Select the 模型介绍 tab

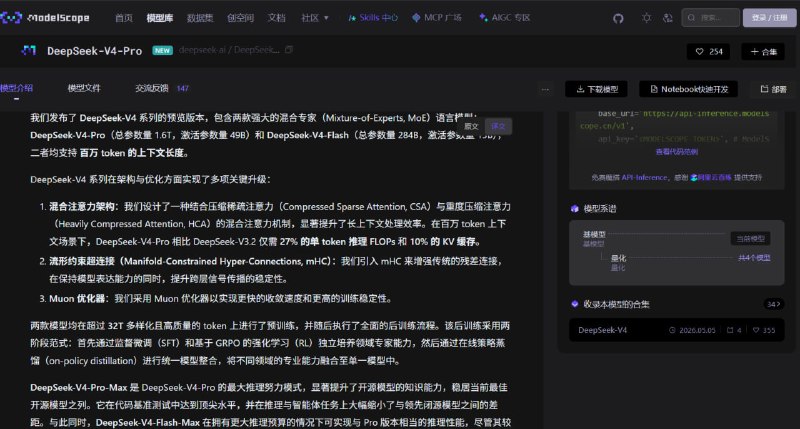click(16, 88)
